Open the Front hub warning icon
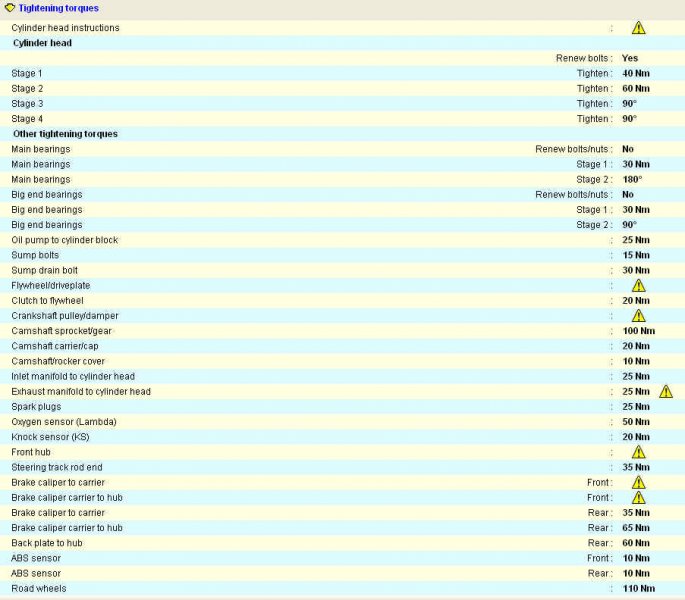 click(x=638, y=452)
